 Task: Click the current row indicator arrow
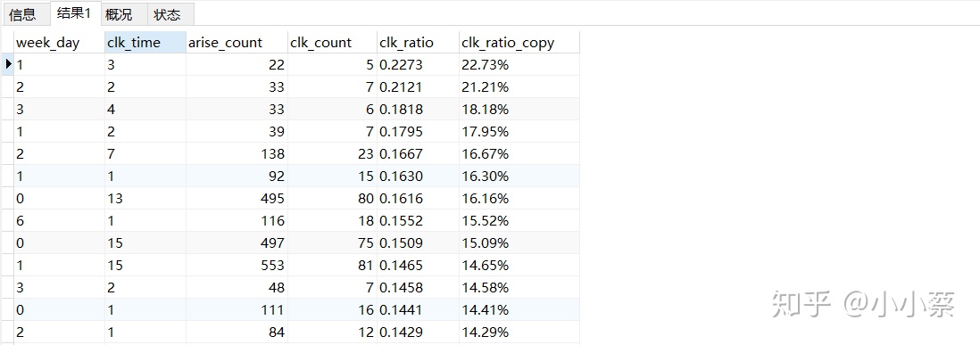click(8, 64)
